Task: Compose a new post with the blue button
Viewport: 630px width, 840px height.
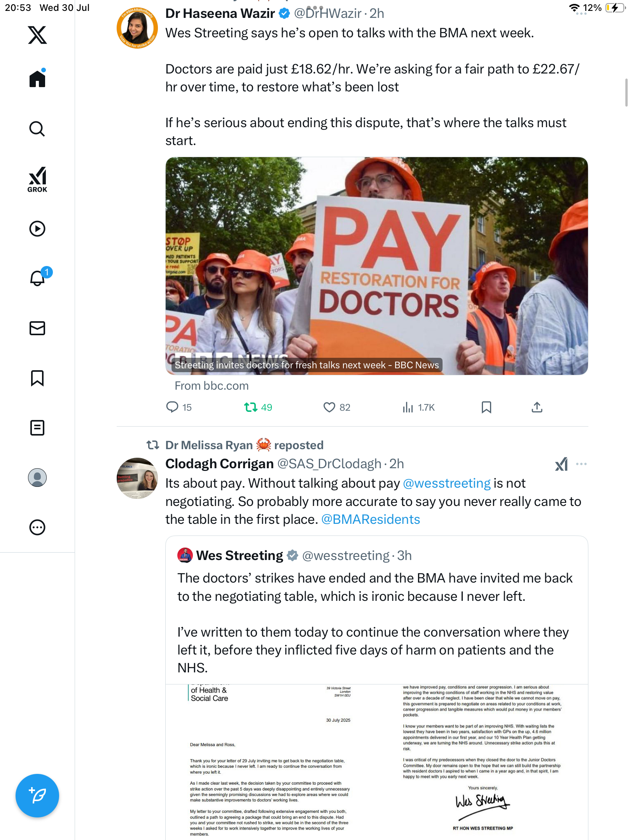Action: (x=37, y=796)
